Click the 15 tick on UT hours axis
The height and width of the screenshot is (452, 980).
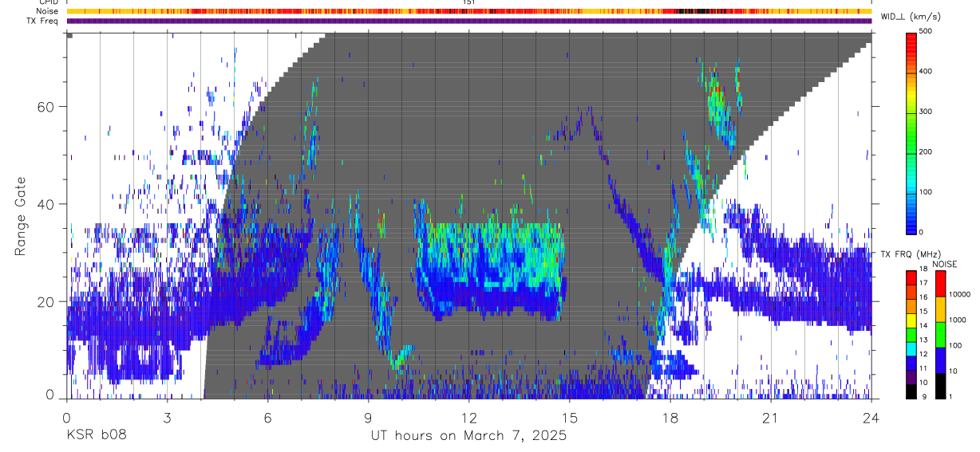[569, 418]
